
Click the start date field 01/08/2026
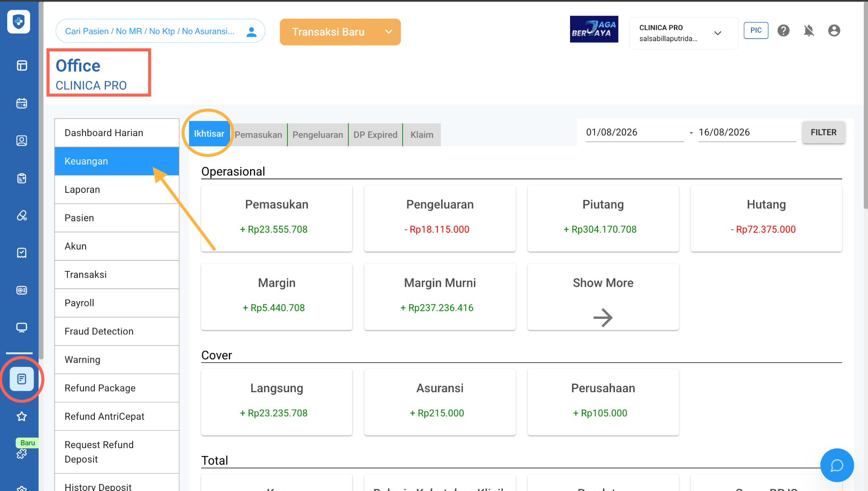635,132
